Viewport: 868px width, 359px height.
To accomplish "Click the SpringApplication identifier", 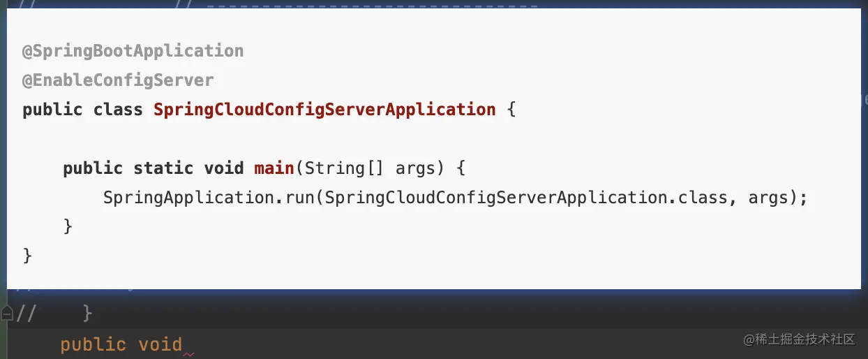I will pyautogui.click(x=188, y=198).
